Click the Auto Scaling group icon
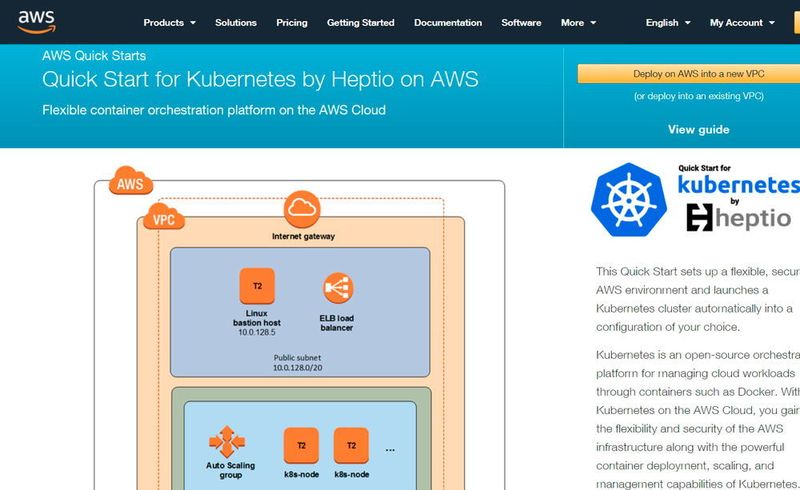This screenshot has height=490, width=800. 227,442
